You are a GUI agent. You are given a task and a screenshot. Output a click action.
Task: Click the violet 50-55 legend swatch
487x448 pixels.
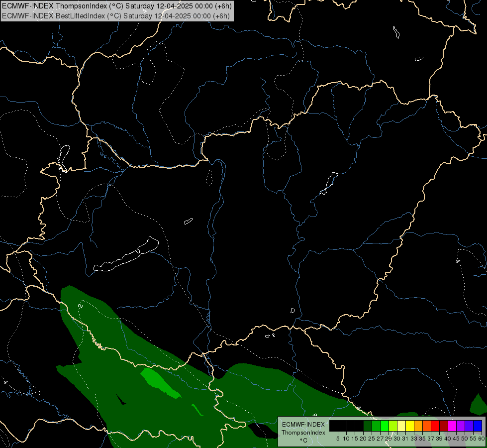coord(469,426)
